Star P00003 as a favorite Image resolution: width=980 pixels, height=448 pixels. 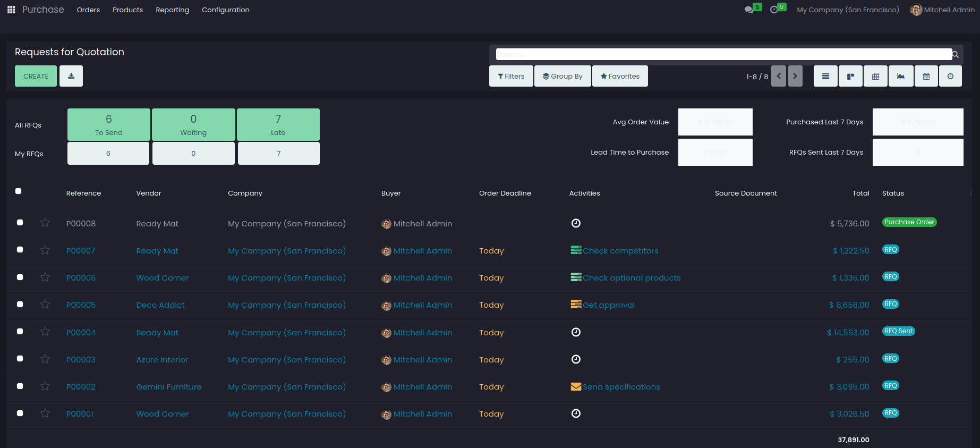tap(45, 359)
